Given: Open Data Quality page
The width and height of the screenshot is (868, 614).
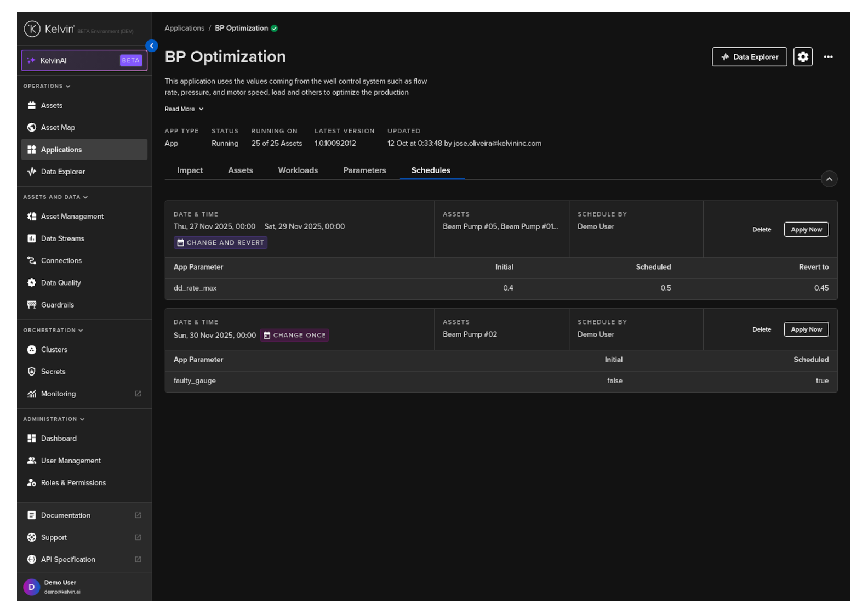Looking at the screenshot, I should 61,283.
